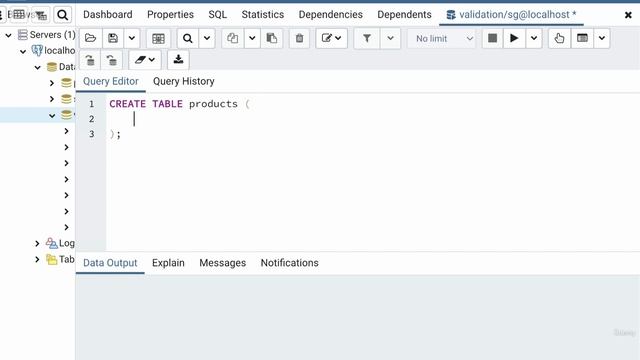
Task: Open the Execute options dropdown arrow
Action: 534,38
